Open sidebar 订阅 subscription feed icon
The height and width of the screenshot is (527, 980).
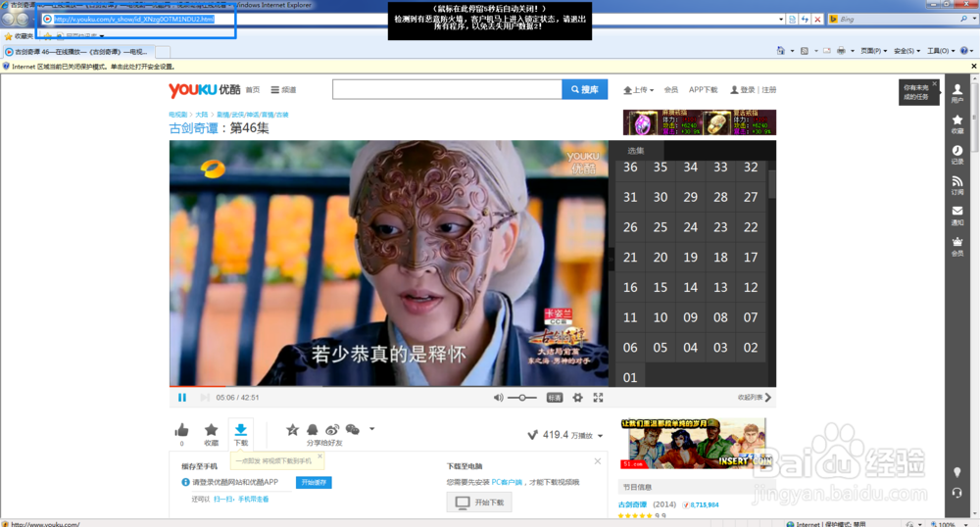[x=956, y=185]
